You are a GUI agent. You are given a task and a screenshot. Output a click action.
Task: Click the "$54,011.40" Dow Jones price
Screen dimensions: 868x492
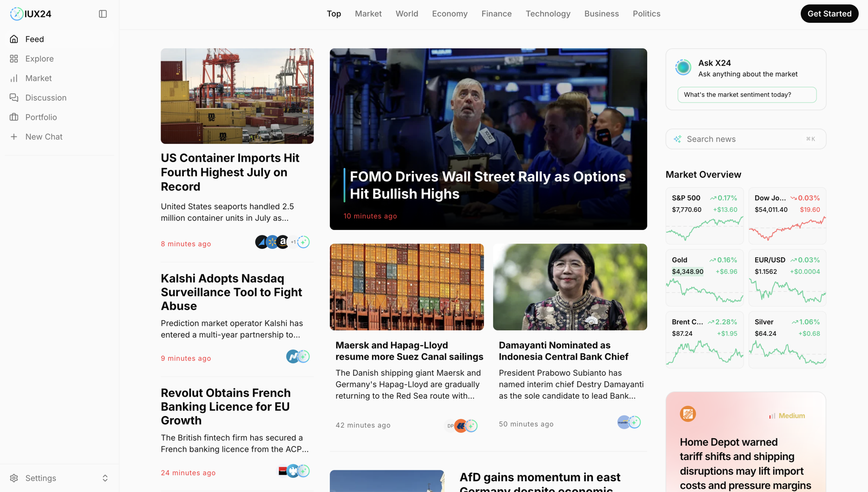pos(771,209)
